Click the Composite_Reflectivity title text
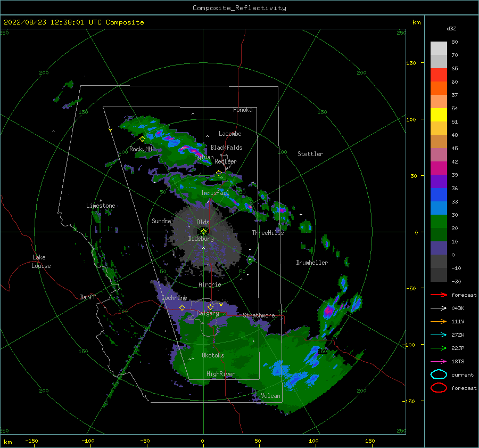This screenshot has width=479, height=448. click(x=240, y=8)
